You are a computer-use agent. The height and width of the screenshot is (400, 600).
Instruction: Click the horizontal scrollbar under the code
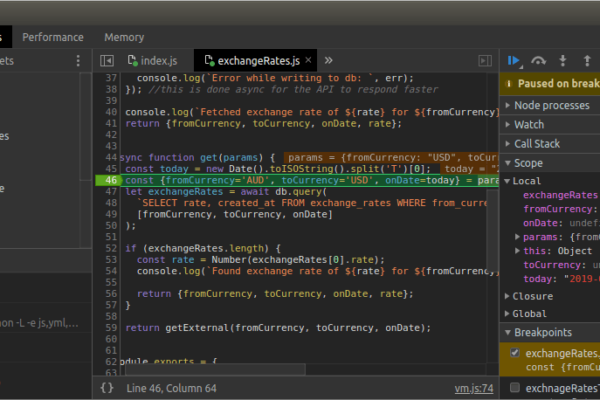point(215,369)
